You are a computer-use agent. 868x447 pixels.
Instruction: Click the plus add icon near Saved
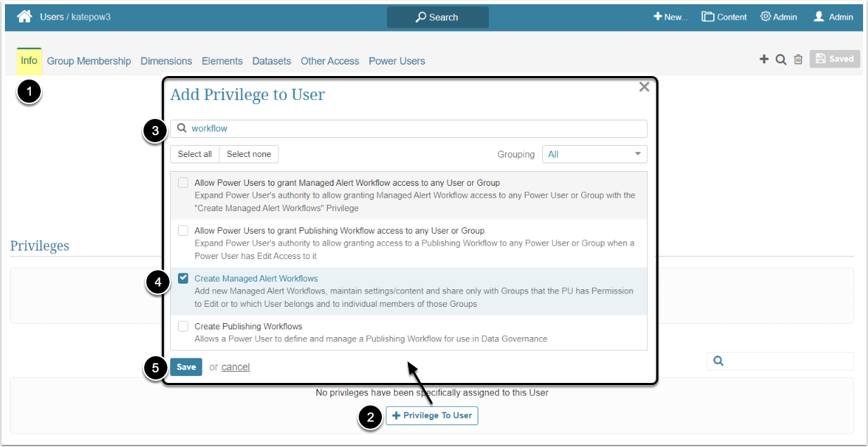(764, 59)
